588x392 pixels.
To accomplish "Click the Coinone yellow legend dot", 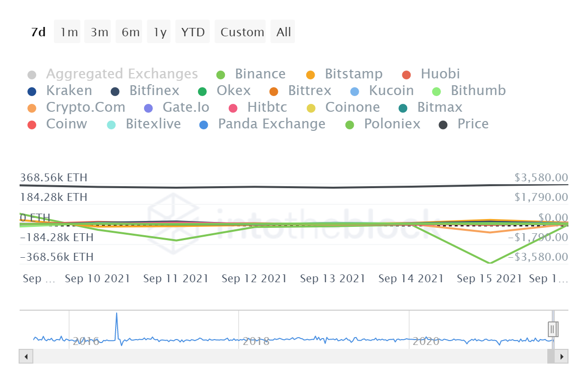I will point(312,107).
